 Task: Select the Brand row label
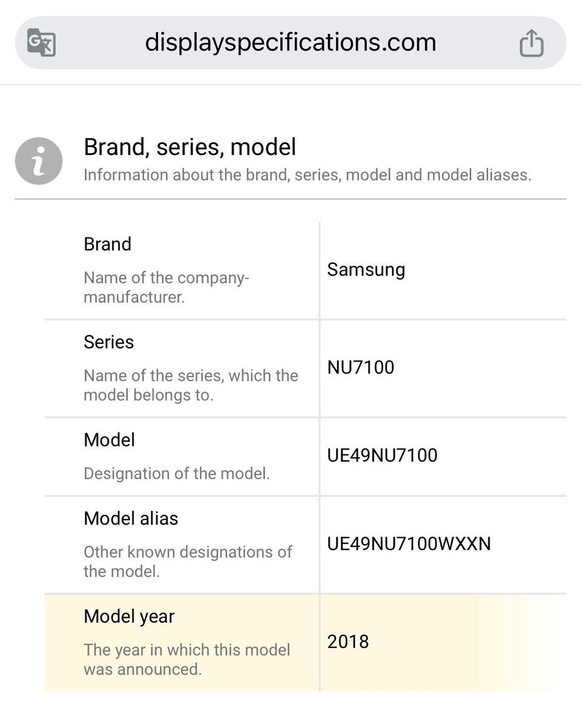107,244
